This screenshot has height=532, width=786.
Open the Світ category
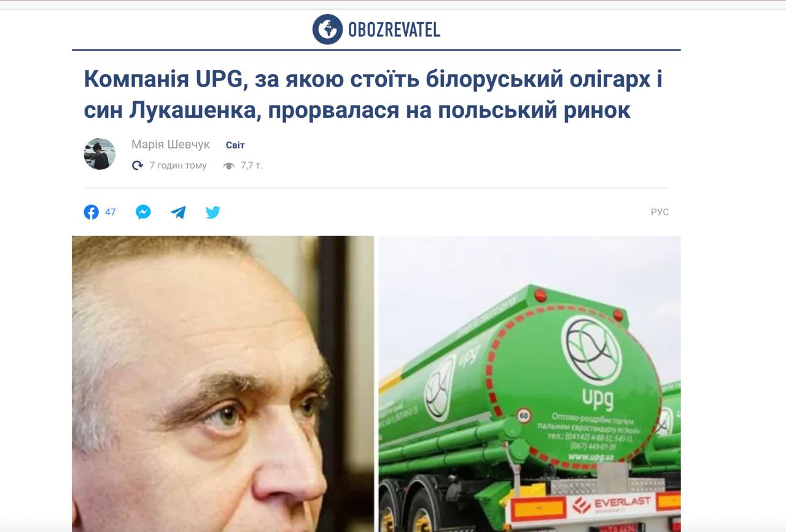(x=235, y=145)
